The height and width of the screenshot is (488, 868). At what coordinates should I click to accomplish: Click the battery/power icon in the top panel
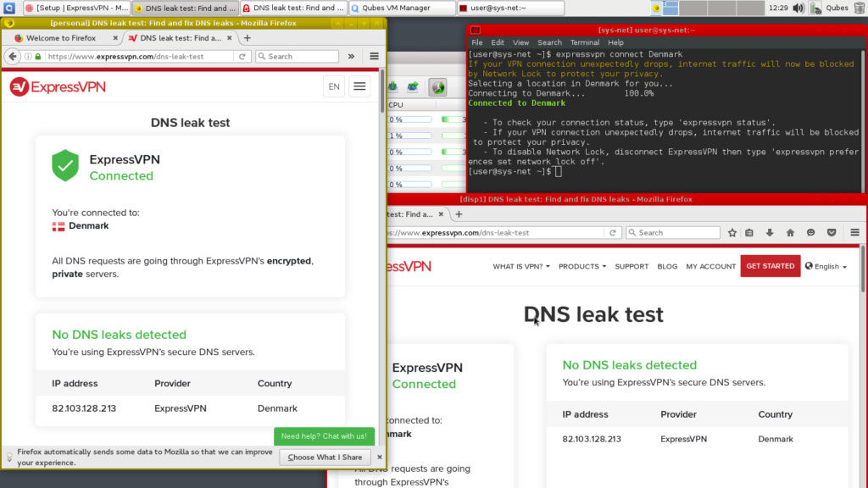point(815,8)
